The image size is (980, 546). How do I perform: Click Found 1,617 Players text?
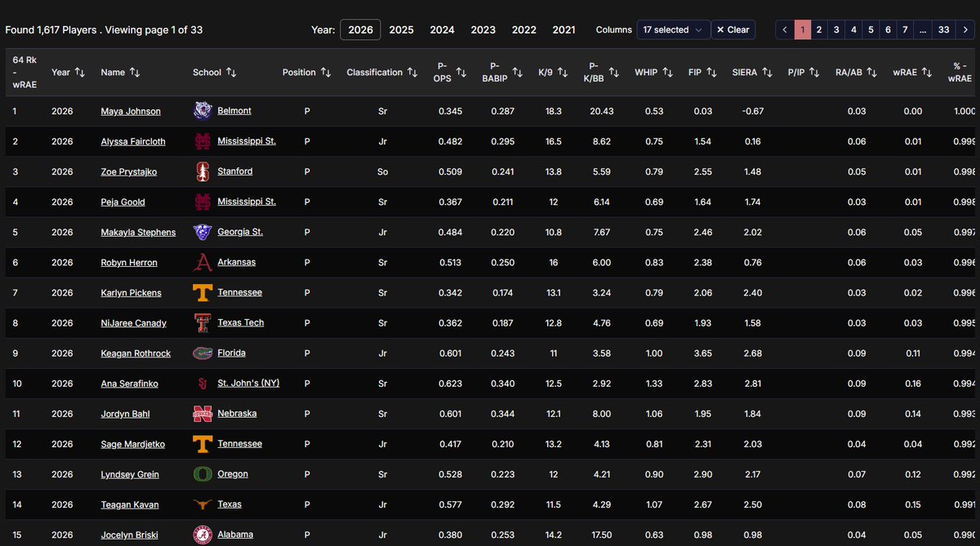(51, 30)
